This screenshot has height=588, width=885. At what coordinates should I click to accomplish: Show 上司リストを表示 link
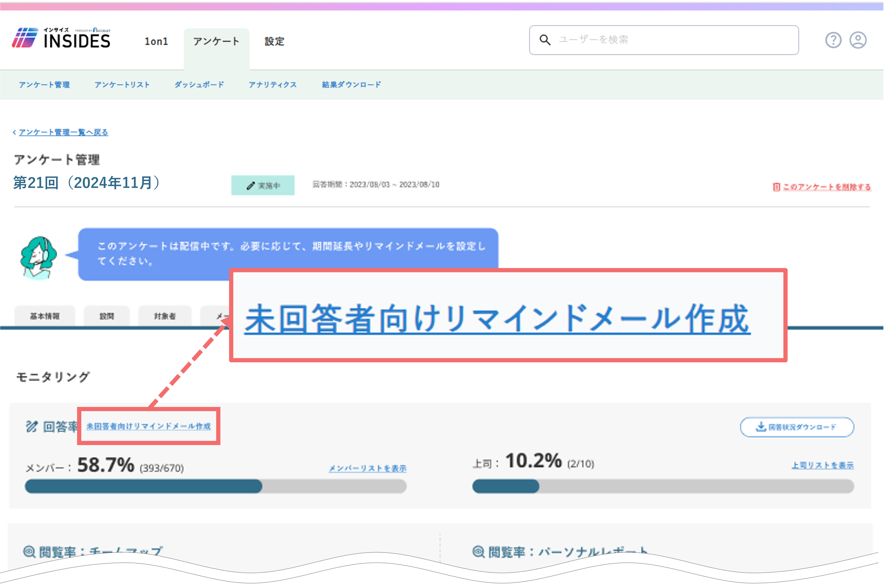[x=822, y=465]
